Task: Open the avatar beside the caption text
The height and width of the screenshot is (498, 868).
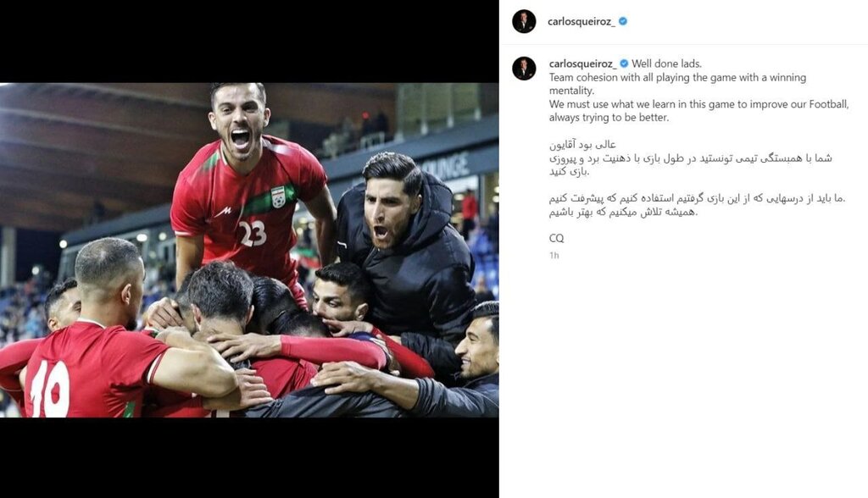Action: coord(524,69)
